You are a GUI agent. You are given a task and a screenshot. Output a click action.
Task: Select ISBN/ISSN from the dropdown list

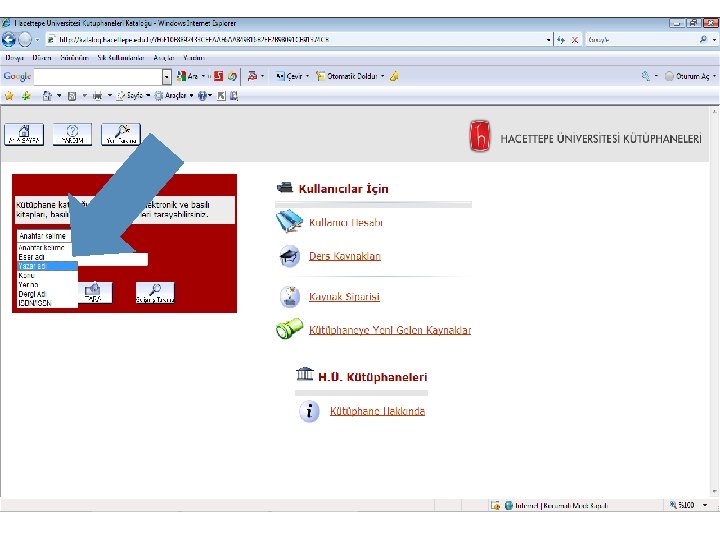coord(47,303)
